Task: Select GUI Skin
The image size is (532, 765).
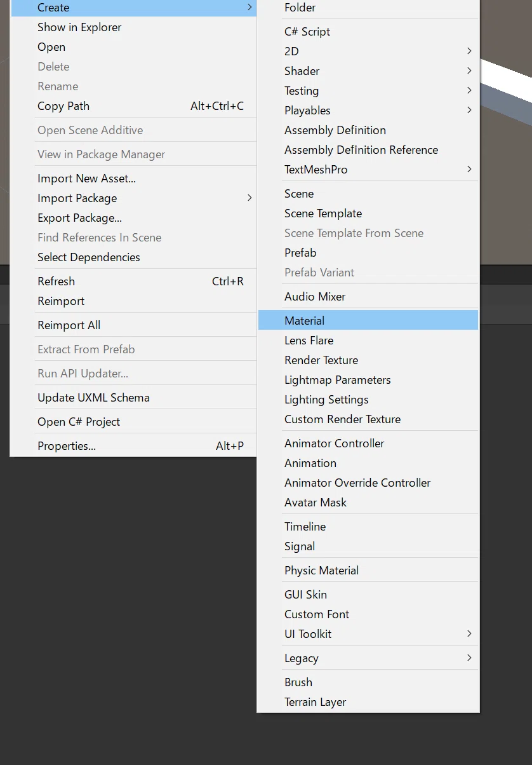Action: click(368, 595)
